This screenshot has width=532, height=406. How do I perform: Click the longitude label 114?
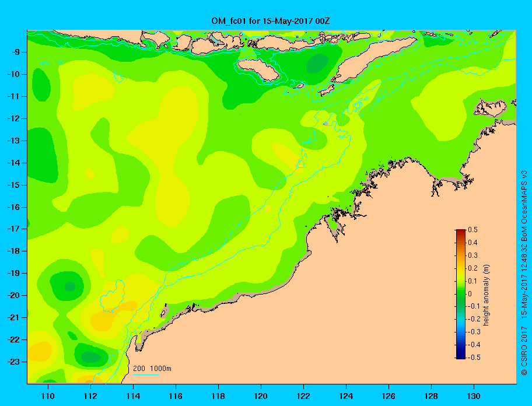pyautogui.click(x=133, y=396)
